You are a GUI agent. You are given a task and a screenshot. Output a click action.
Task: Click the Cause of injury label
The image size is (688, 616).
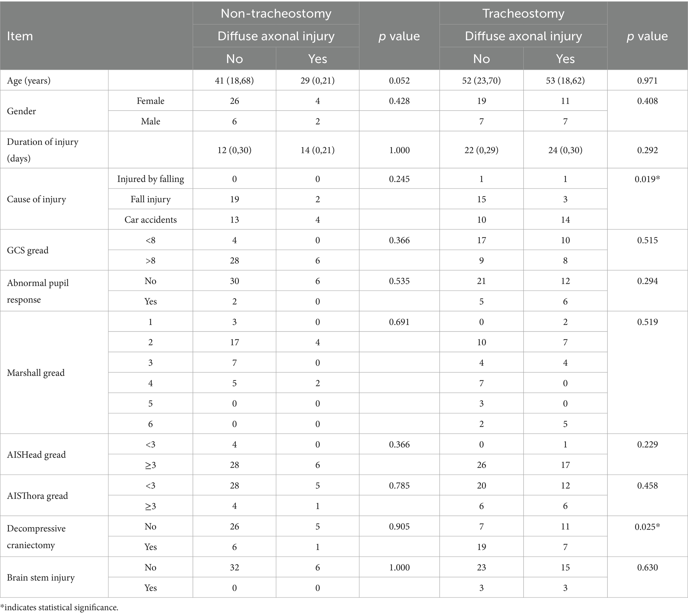click(x=37, y=199)
